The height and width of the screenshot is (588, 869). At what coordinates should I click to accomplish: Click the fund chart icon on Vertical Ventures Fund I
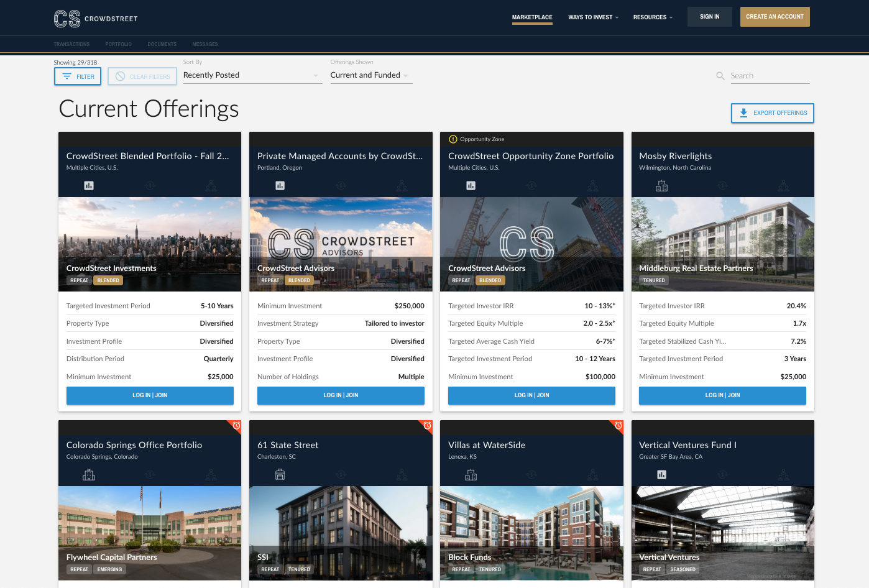tap(661, 475)
